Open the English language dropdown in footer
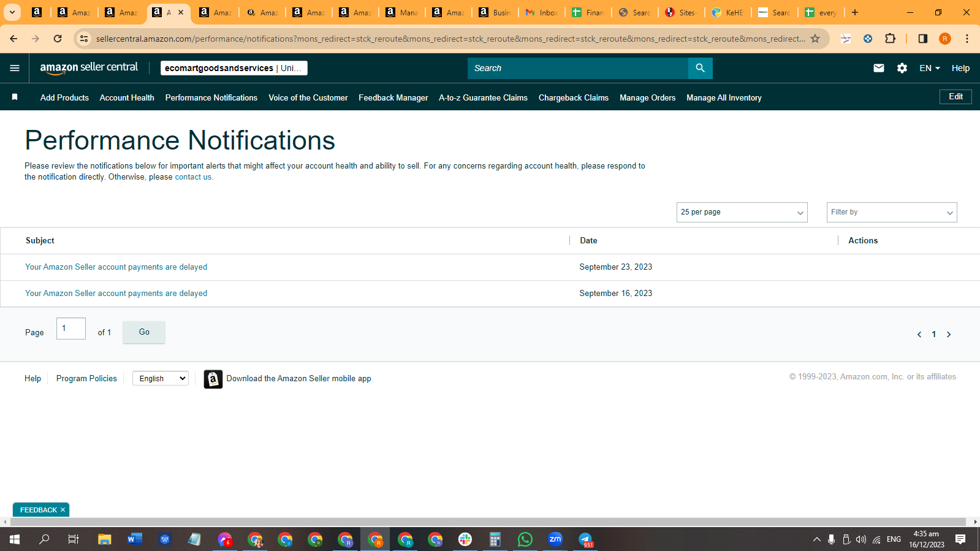 coord(161,379)
